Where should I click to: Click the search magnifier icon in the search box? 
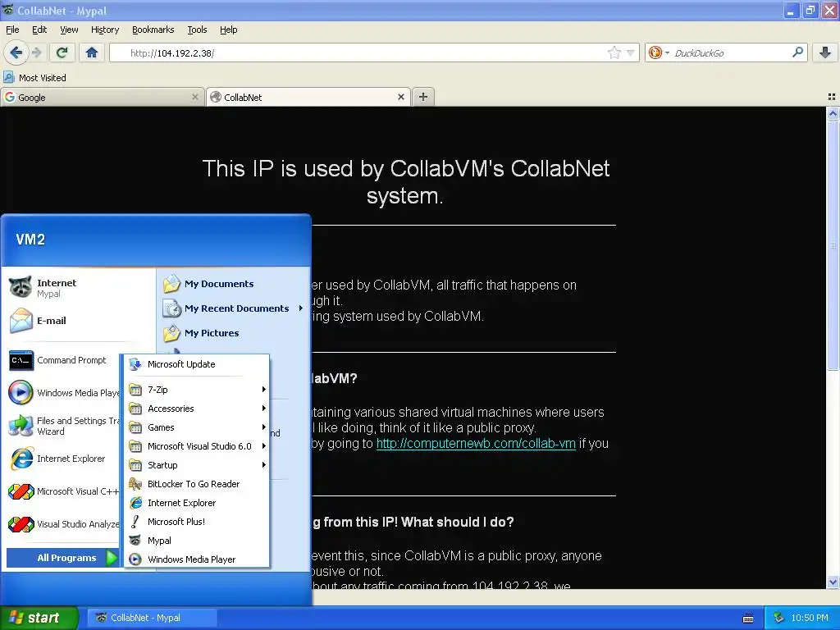797,52
